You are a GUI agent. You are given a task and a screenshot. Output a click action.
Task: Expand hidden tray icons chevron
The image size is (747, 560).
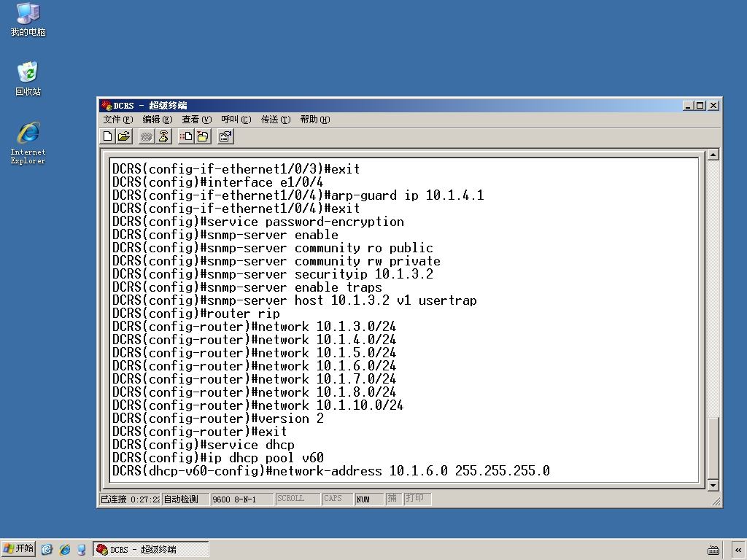coord(738,550)
